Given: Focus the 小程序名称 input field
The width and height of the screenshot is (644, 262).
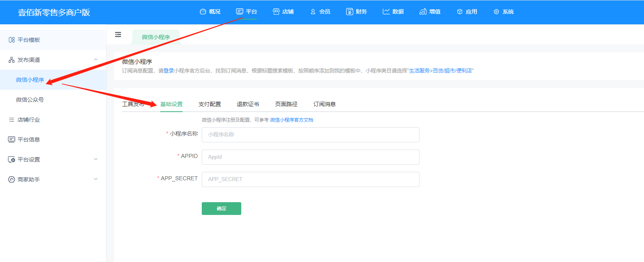Looking at the screenshot, I should coord(311,135).
